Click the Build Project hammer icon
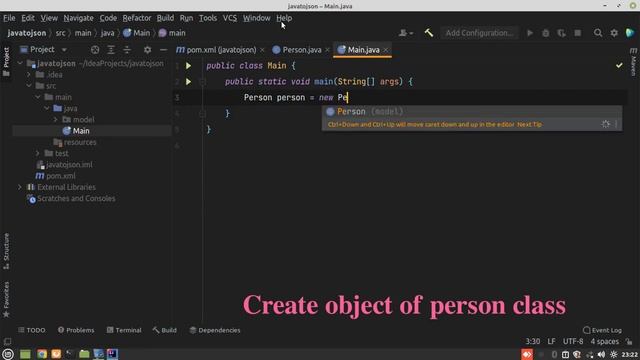Viewport: 640px width, 360px height. [x=429, y=33]
